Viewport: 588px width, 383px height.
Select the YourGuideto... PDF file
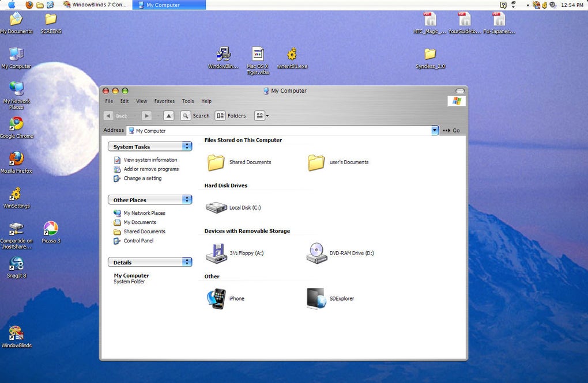[464, 23]
